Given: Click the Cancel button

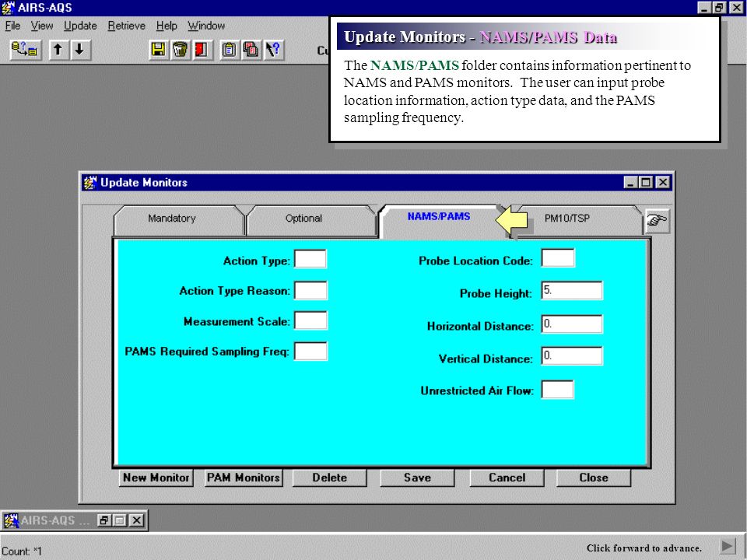Looking at the screenshot, I should pos(507,478).
